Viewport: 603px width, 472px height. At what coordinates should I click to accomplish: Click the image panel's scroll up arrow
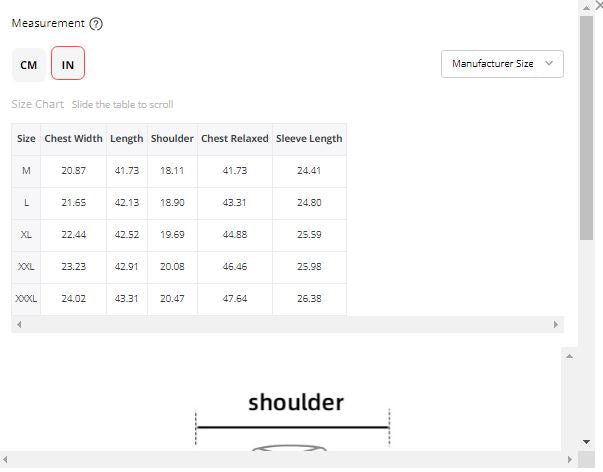pos(571,356)
